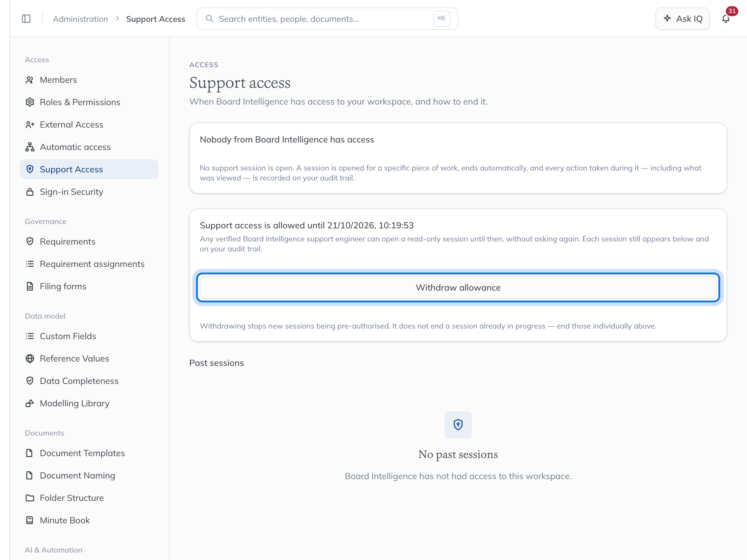
Task: Click the Data model section label
Action: [x=45, y=316]
